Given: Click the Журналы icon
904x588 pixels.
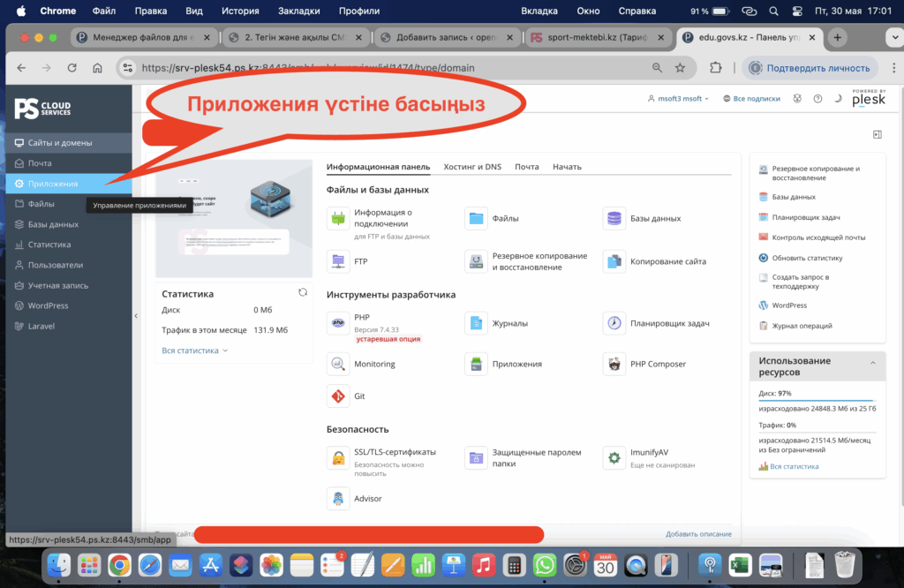Looking at the screenshot, I should click(477, 323).
